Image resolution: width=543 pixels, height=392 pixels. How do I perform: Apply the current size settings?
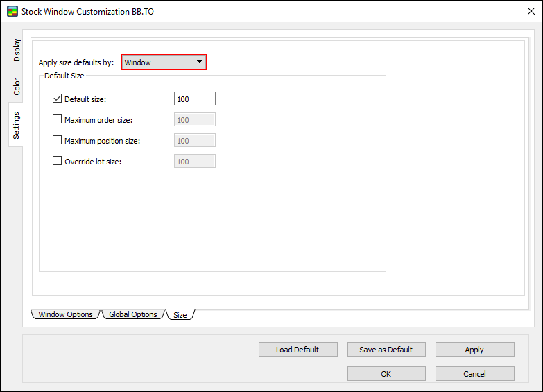point(474,350)
